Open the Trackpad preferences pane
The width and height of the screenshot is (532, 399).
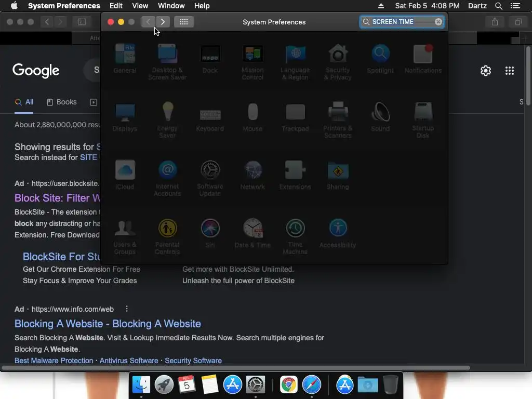295,117
